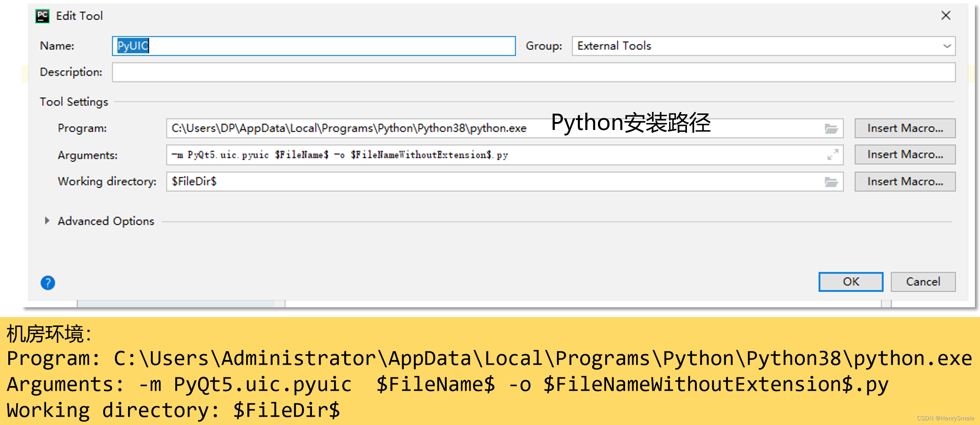Image resolution: width=980 pixels, height=425 pixels.
Task: Focus the Name field containing PyUIC
Action: 314,46
